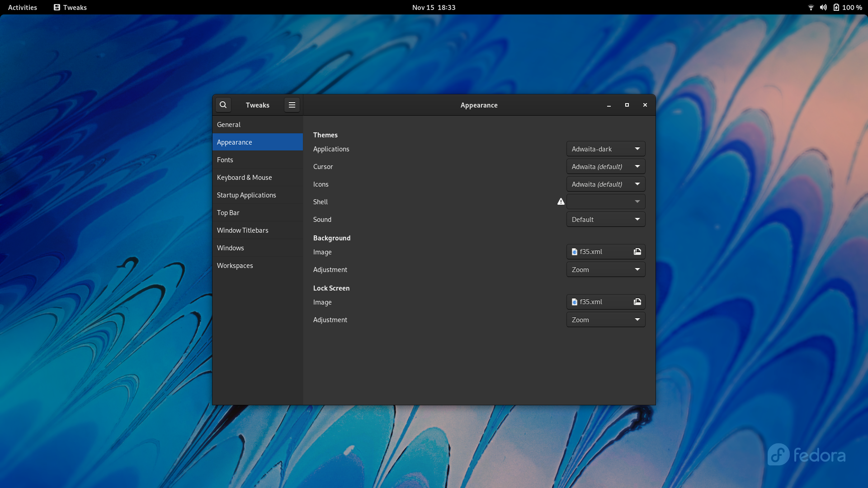The width and height of the screenshot is (868, 488).
Task: Select Fonts in the sidebar
Action: click(258, 160)
